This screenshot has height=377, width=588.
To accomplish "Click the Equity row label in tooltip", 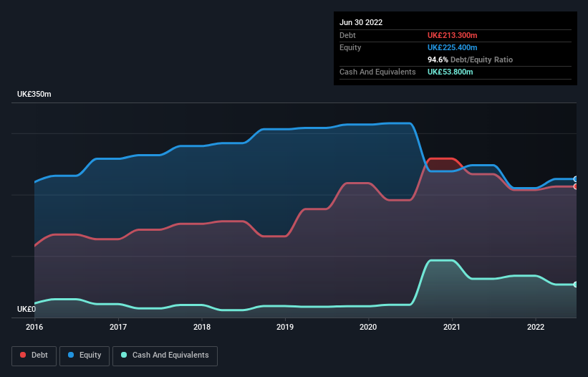I will click(350, 47).
